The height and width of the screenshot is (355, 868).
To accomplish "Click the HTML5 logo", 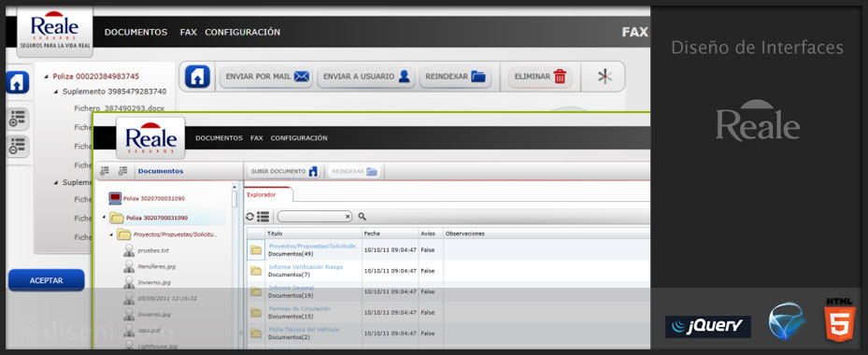I will [840, 319].
